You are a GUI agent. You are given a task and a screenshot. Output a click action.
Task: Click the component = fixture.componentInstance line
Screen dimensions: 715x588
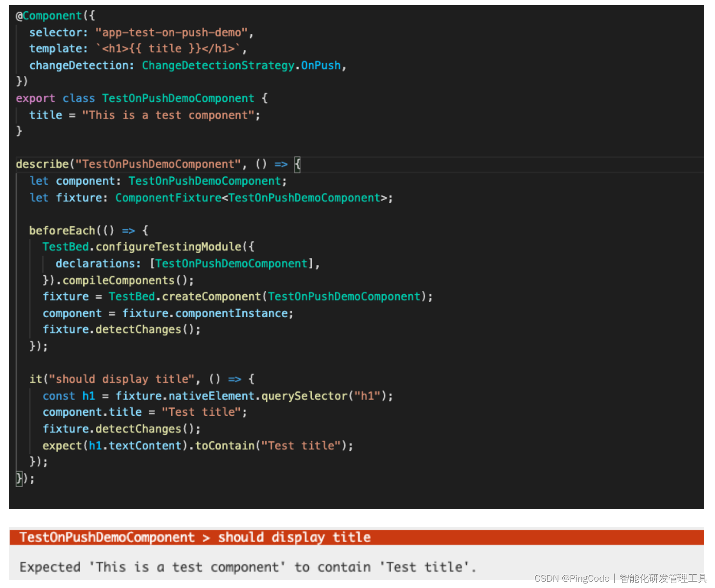pos(168,313)
